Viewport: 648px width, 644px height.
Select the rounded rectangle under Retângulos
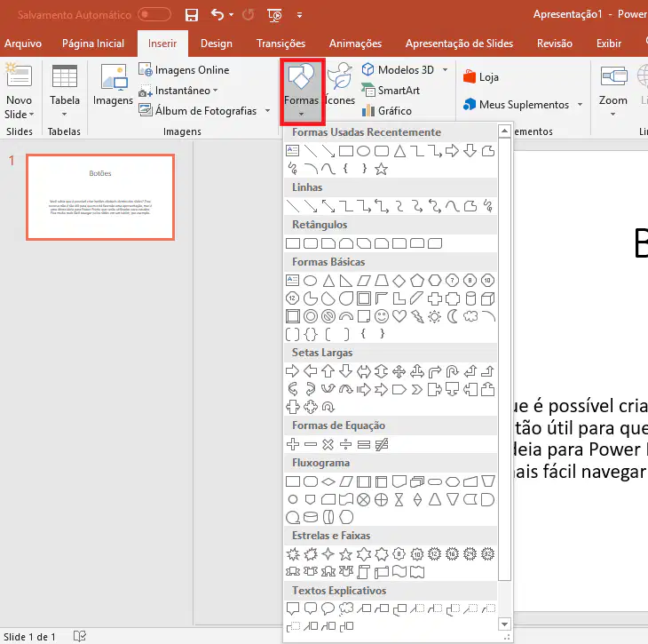click(x=311, y=243)
